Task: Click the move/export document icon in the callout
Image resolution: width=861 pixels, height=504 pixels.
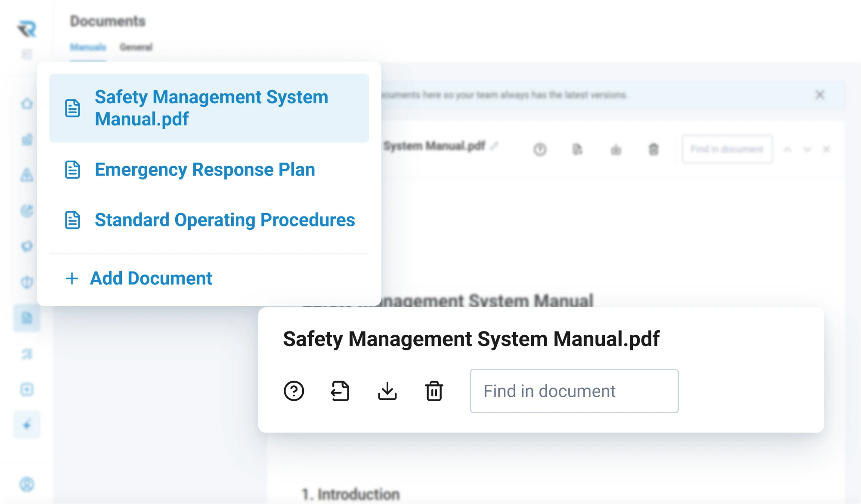Action: tap(340, 391)
